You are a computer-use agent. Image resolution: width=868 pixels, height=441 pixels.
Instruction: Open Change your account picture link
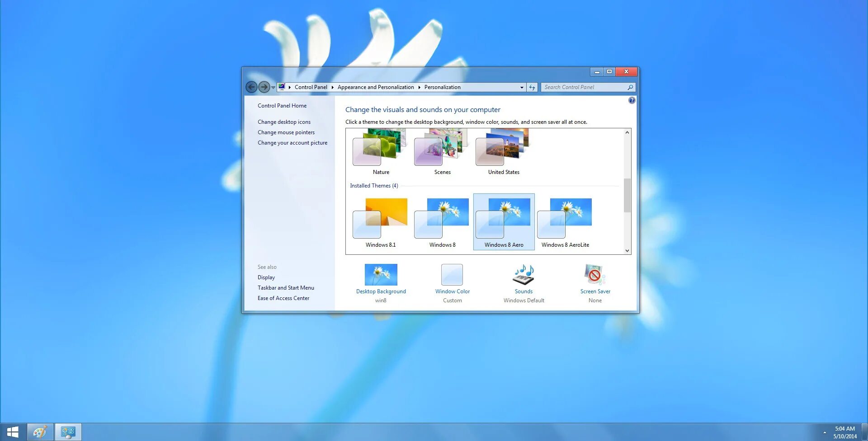pos(292,143)
